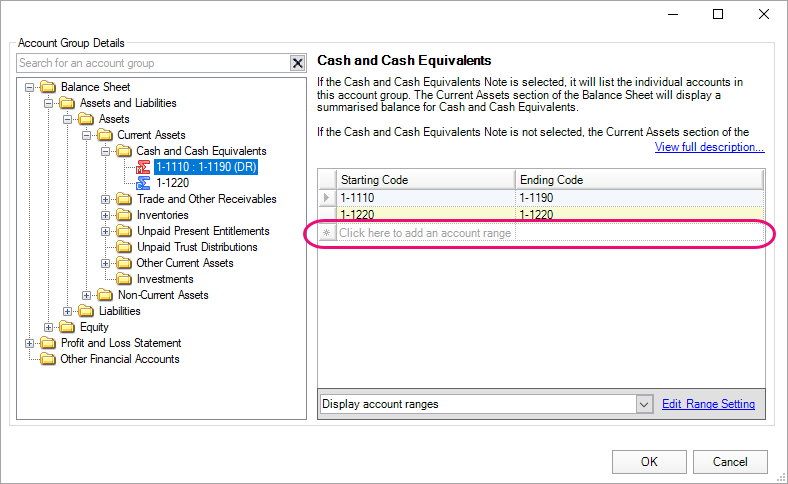The height and width of the screenshot is (484, 788).
Task: Collapse the Current Assets tree node
Action: [87, 135]
